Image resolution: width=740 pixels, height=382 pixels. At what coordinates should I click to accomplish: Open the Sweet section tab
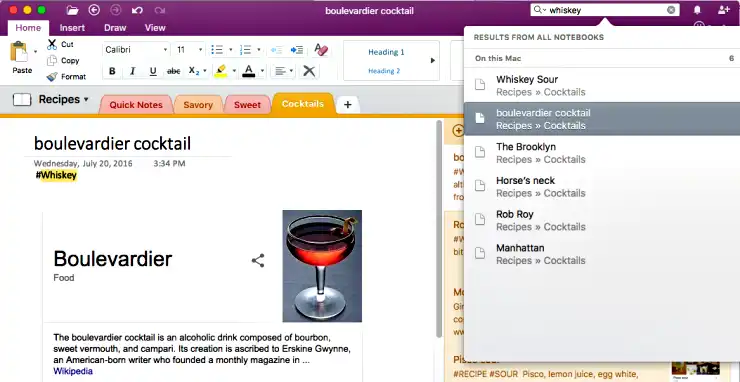pyautogui.click(x=247, y=105)
